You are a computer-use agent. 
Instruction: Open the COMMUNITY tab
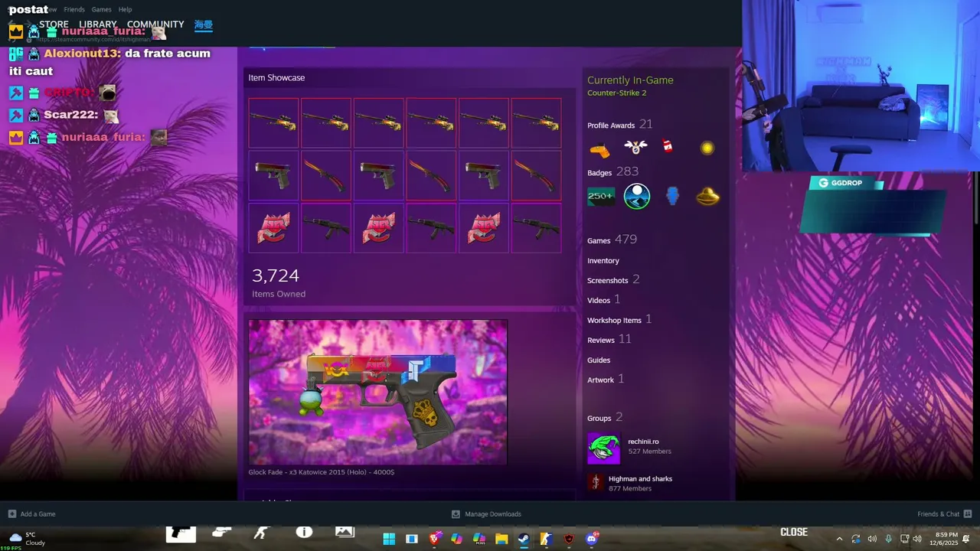(x=155, y=24)
